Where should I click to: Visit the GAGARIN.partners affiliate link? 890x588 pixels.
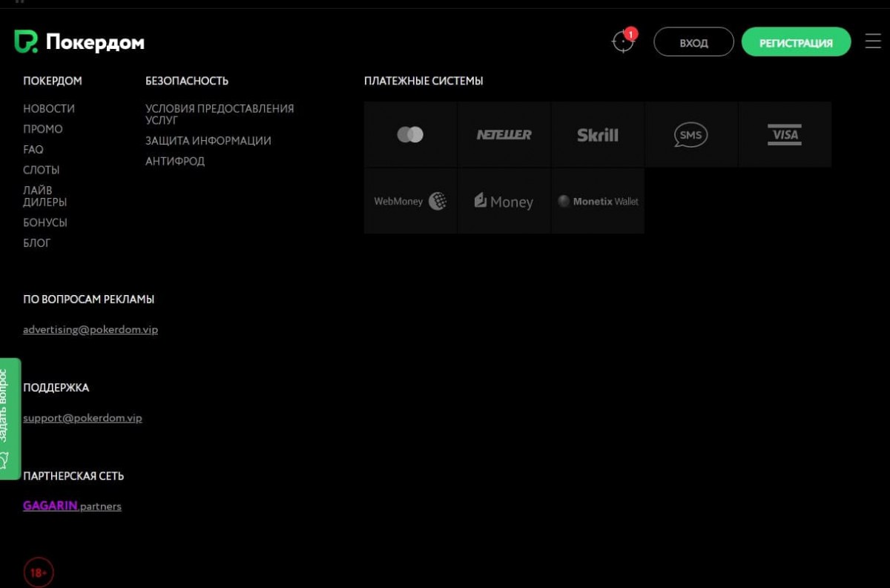(x=72, y=506)
